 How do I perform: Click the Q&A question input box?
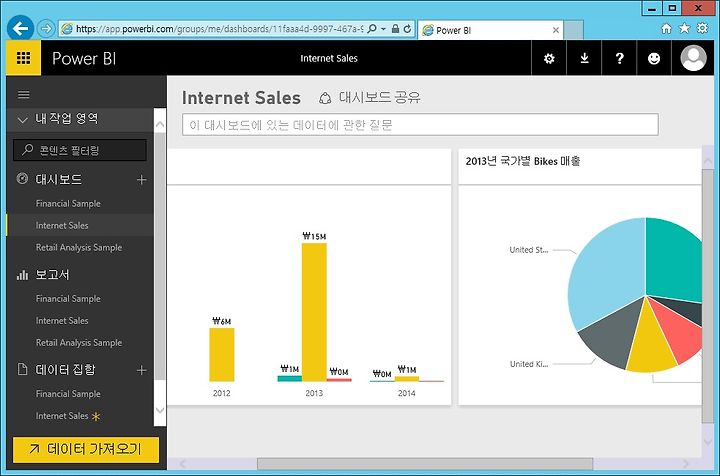tap(420, 125)
